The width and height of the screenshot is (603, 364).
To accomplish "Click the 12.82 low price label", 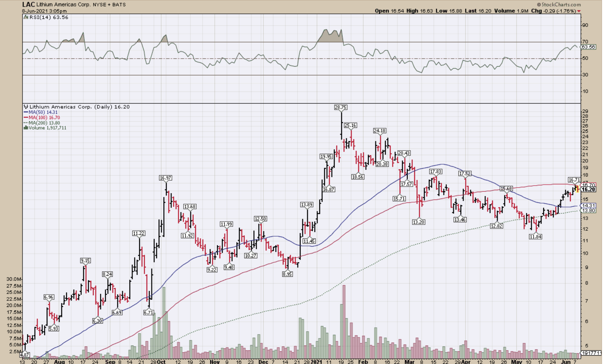I will (x=497, y=226).
